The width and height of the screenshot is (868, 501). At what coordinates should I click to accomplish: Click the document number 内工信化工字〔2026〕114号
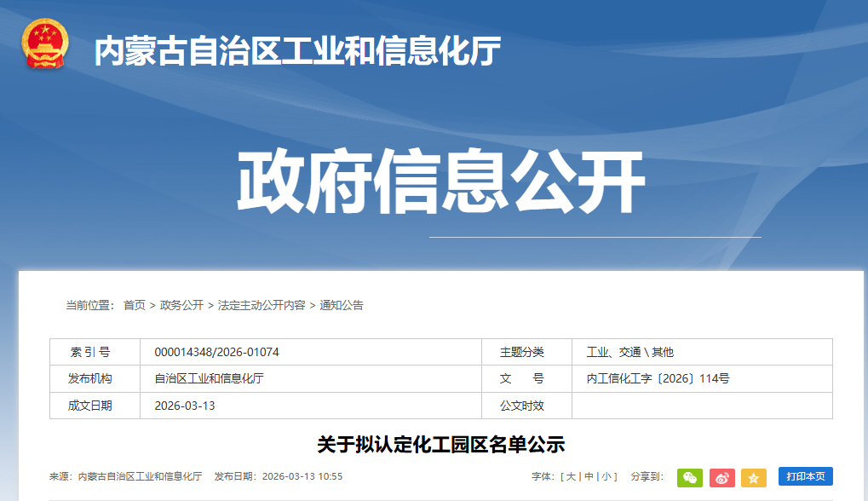658,379
